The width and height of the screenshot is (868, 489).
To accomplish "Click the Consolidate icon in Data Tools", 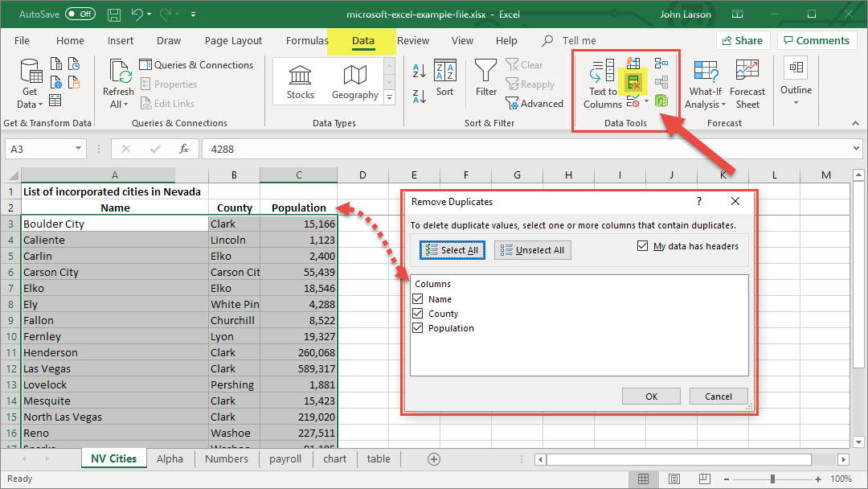I will click(x=661, y=63).
